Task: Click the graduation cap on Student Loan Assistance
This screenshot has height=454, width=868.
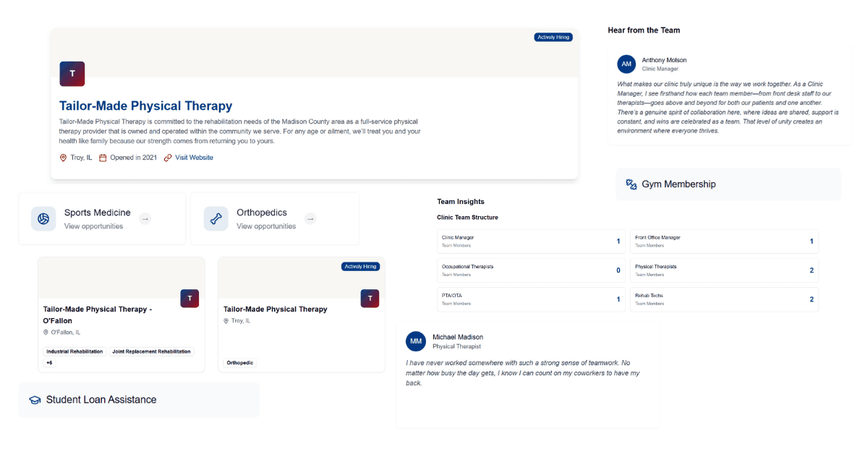Action: (34, 399)
